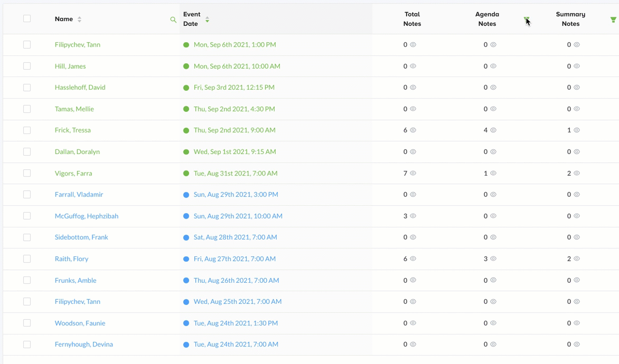View Agenda Notes for Raith, Flory
This screenshot has height=364, width=619.
click(x=493, y=258)
